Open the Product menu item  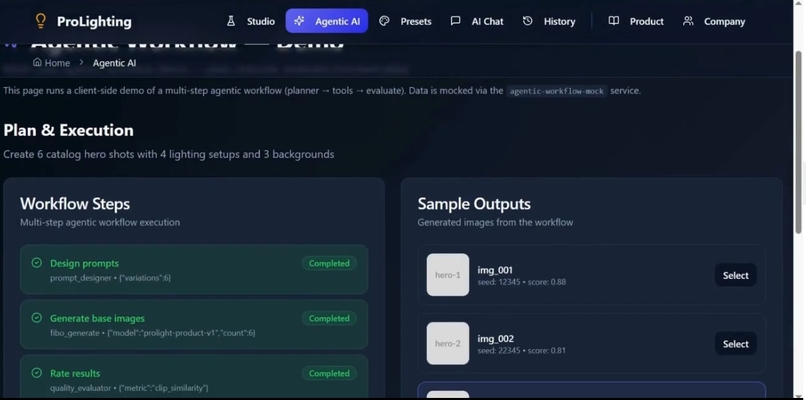[x=636, y=21]
